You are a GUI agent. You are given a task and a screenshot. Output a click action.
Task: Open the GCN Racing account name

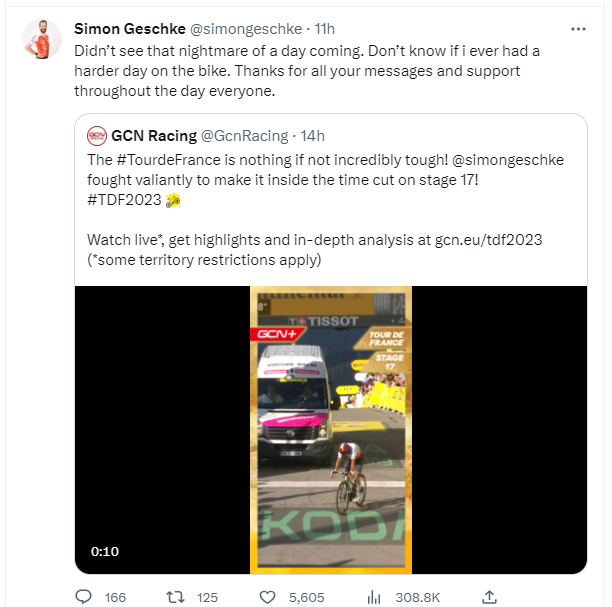[153, 135]
